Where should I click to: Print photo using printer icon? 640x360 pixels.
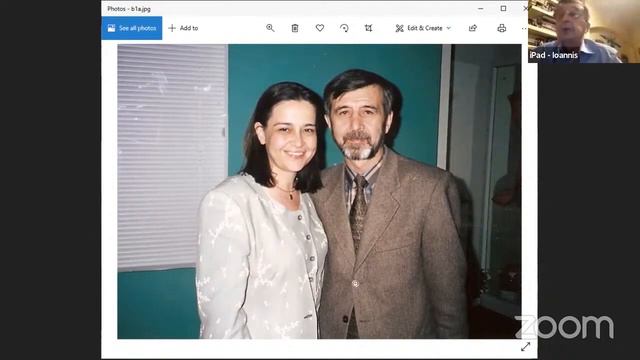coord(502,28)
